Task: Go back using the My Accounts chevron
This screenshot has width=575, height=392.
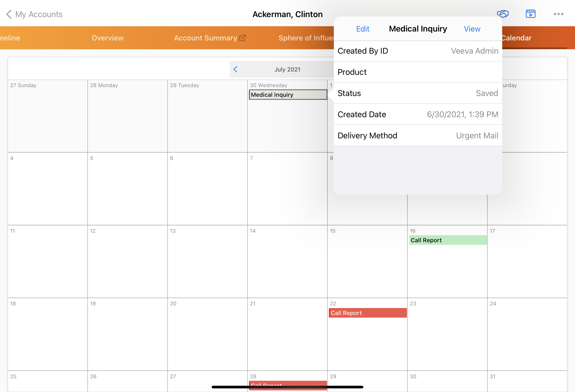Action: tap(9, 14)
